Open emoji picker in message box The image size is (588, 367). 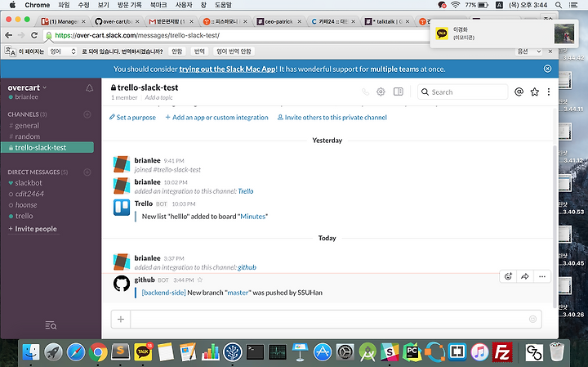click(532, 320)
